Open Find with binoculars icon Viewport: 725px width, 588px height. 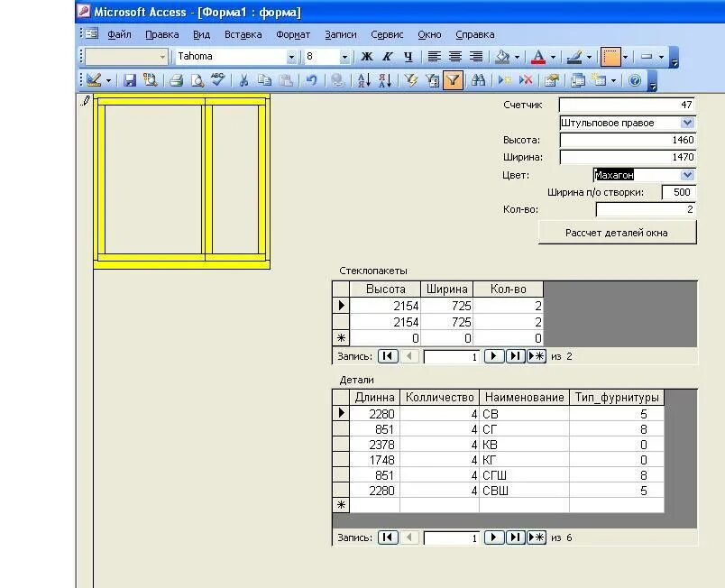[479, 80]
